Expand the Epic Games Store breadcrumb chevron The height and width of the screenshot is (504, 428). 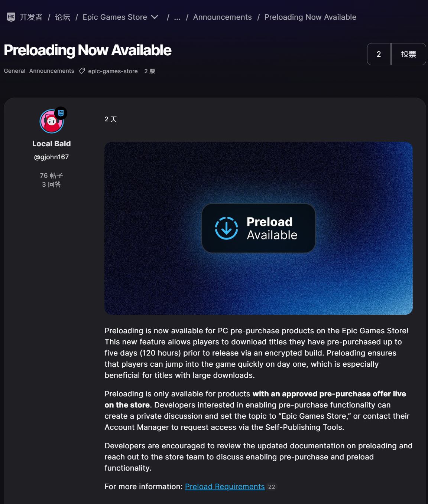(155, 17)
